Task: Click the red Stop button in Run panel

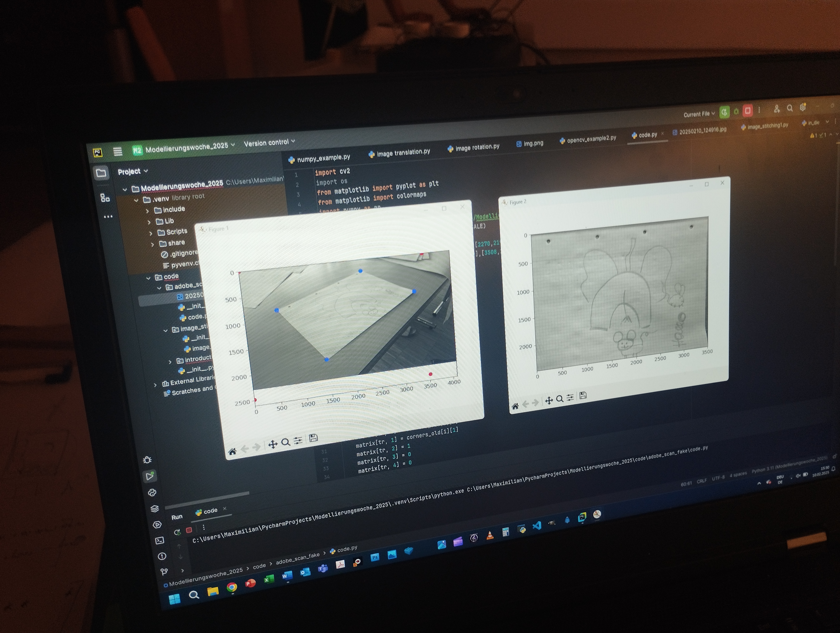Action: 189,530
